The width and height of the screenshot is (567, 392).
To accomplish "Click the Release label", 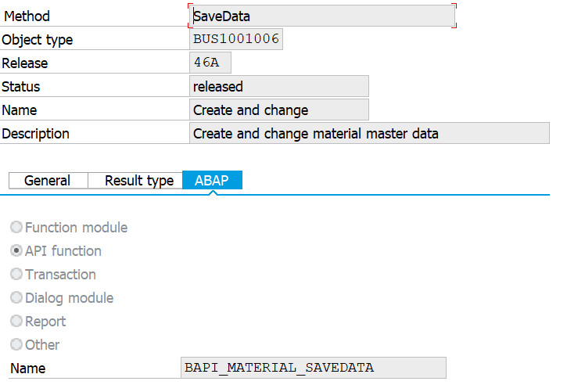I will (x=24, y=63).
